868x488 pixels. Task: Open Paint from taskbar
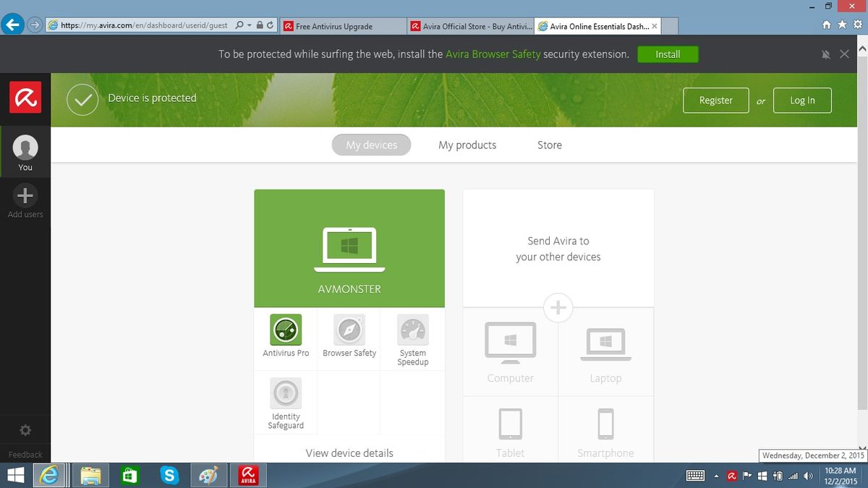click(x=210, y=475)
